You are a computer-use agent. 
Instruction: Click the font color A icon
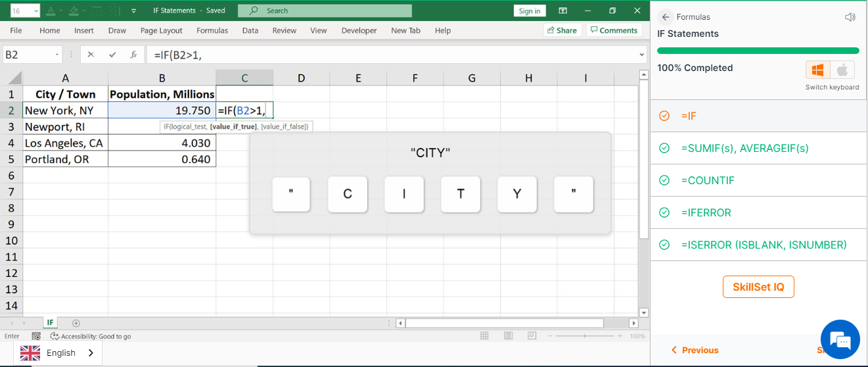pos(51,11)
